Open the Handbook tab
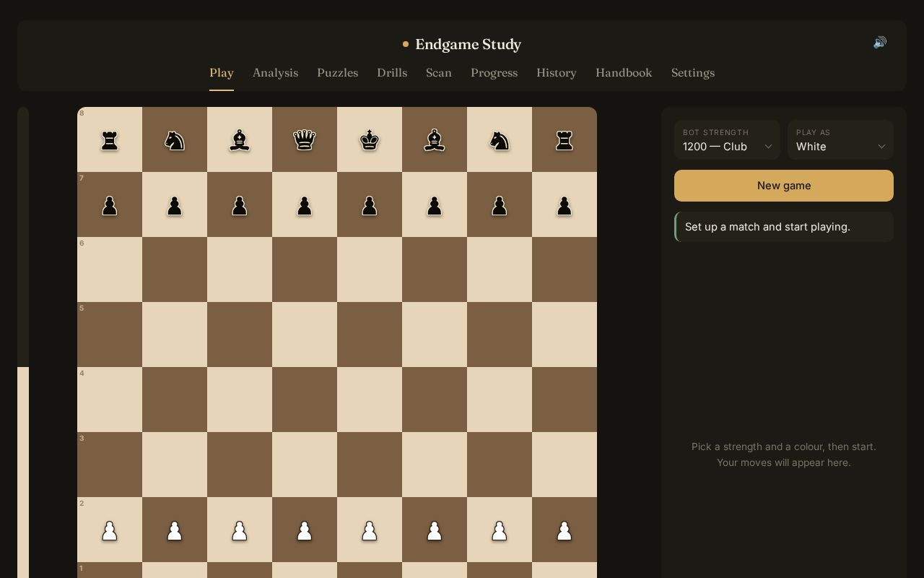This screenshot has width=924, height=578. pyautogui.click(x=624, y=73)
